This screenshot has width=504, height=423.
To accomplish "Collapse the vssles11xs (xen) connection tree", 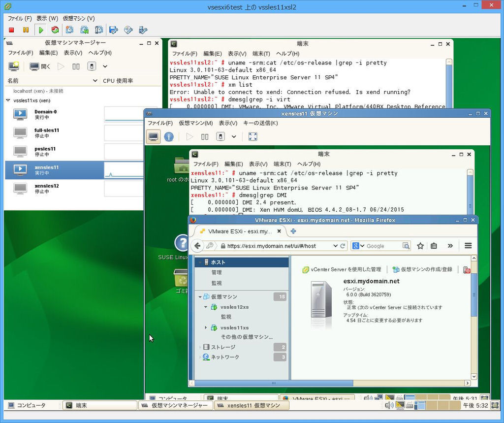I will pos(8,100).
